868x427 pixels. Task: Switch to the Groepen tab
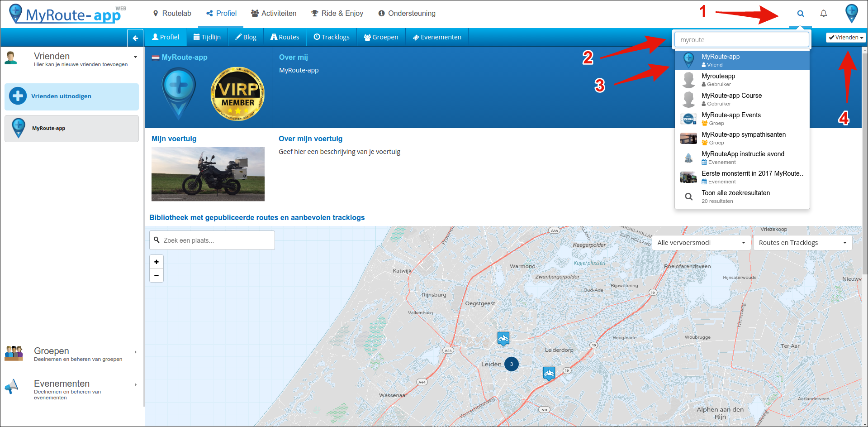click(x=381, y=37)
